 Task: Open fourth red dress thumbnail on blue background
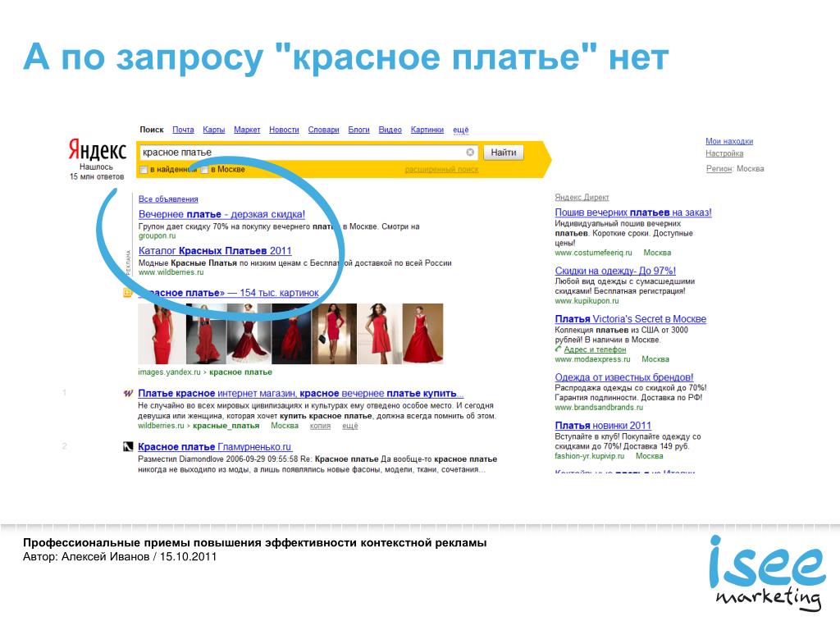coord(291,335)
